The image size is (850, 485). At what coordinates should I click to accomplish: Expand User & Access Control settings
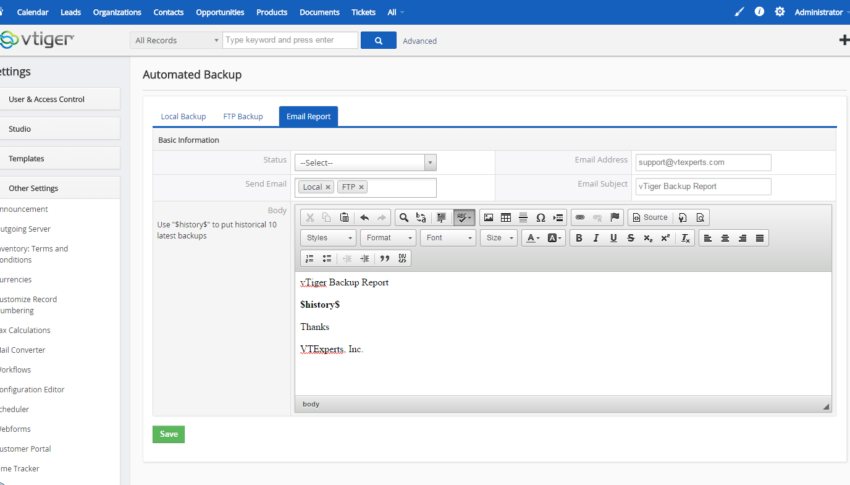tap(59, 99)
